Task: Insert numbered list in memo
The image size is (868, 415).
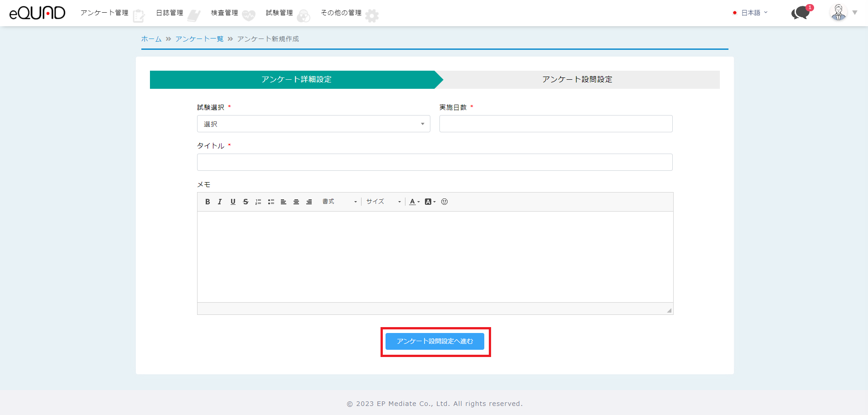Action: tap(258, 202)
